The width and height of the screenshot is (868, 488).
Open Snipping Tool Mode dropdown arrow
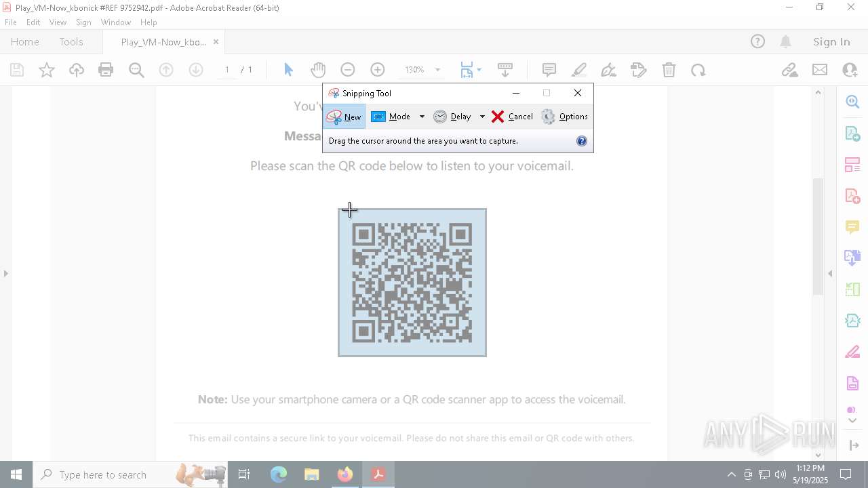[422, 117]
